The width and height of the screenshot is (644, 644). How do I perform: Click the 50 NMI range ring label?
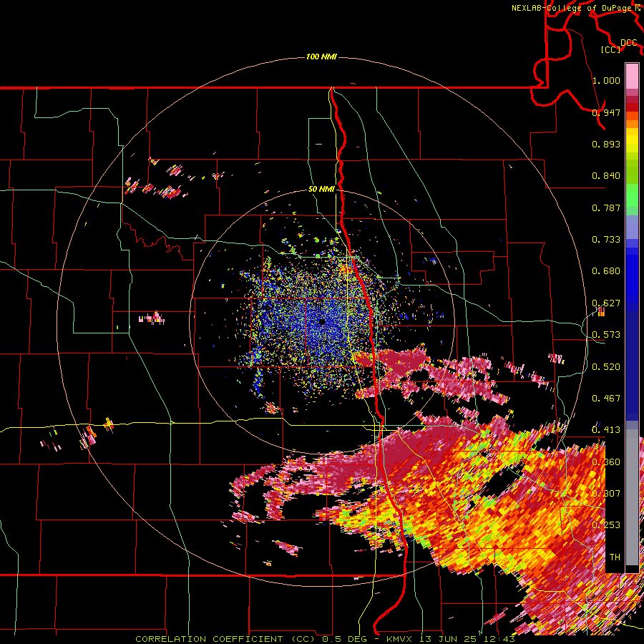click(x=321, y=189)
